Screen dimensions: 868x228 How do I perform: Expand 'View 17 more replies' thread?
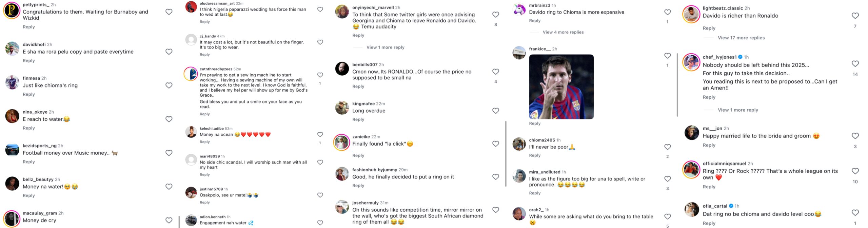pyautogui.click(x=741, y=38)
